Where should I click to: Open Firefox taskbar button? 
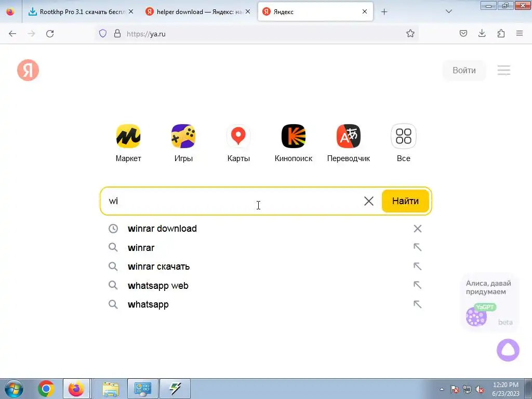[76, 389]
